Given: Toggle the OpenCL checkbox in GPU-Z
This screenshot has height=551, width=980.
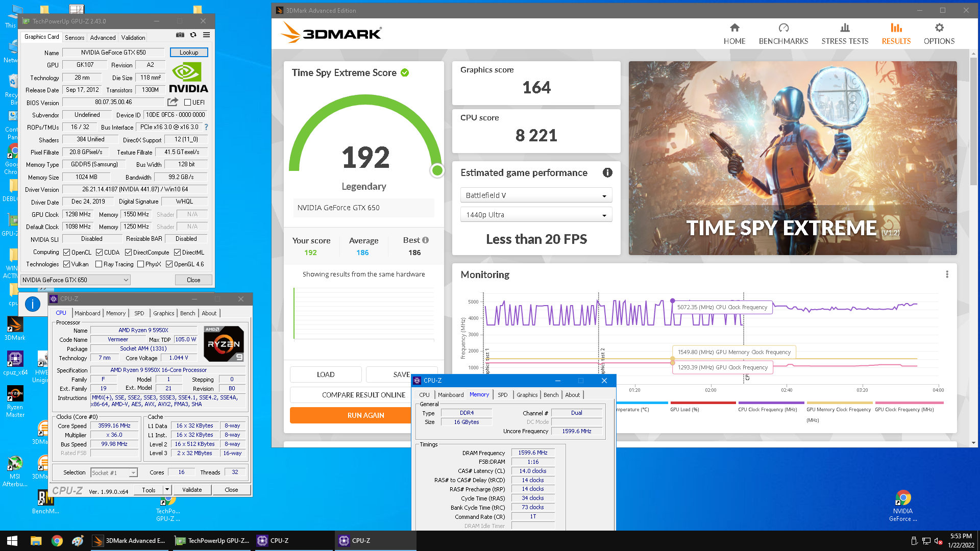Looking at the screenshot, I should coord(66,252).
